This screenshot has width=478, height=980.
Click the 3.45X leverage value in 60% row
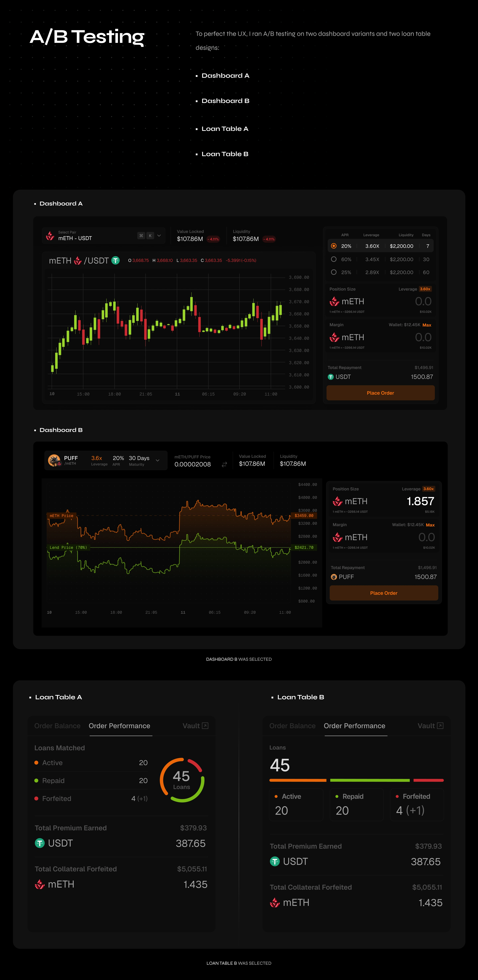coord(372,259)
